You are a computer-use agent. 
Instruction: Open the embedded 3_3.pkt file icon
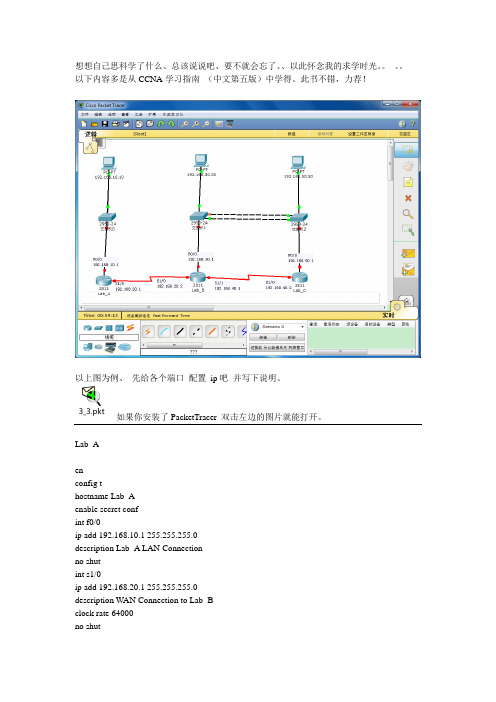point(91,401)
